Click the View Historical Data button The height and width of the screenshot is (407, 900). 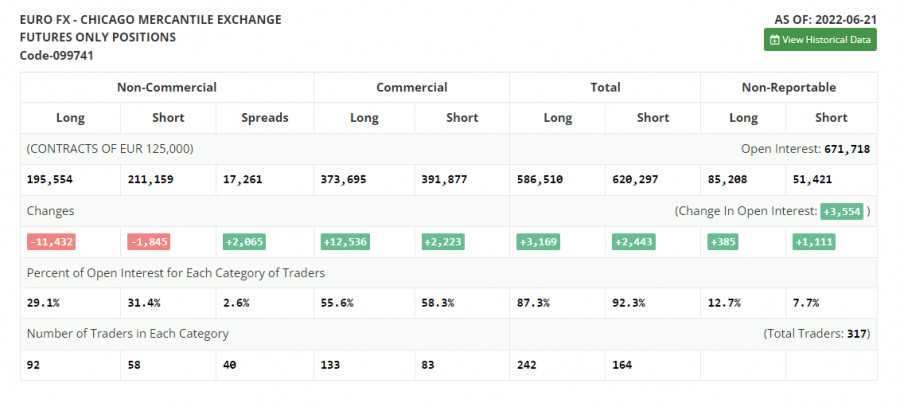click(x=820, y=40)
